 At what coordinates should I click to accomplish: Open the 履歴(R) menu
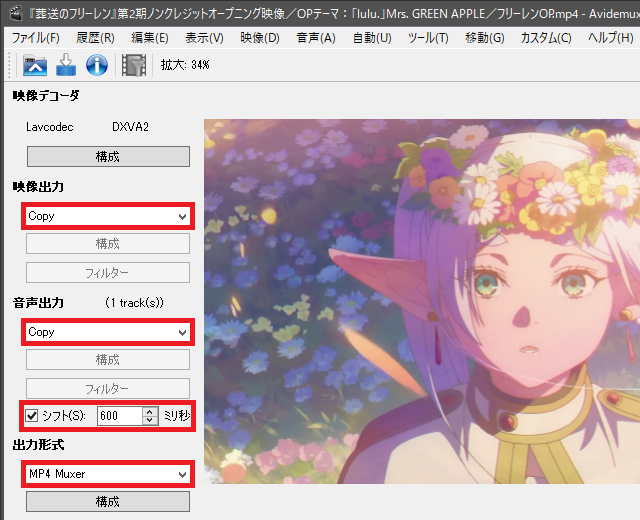[95, 38]
